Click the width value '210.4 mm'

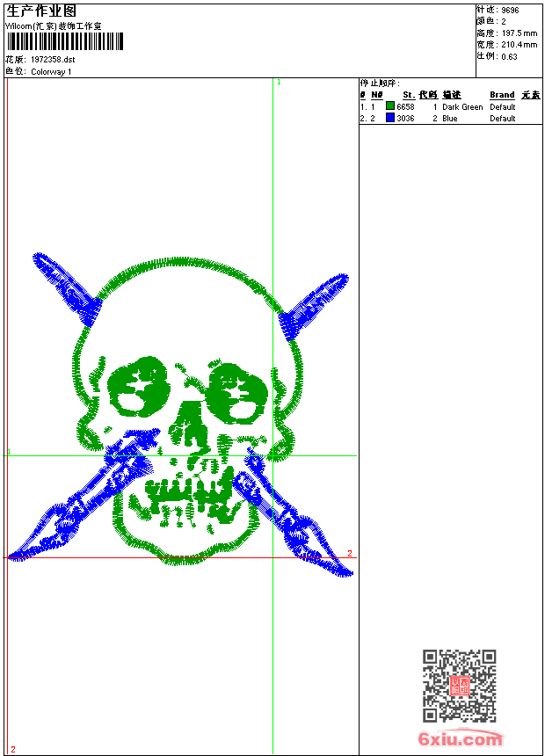[519, 45]
